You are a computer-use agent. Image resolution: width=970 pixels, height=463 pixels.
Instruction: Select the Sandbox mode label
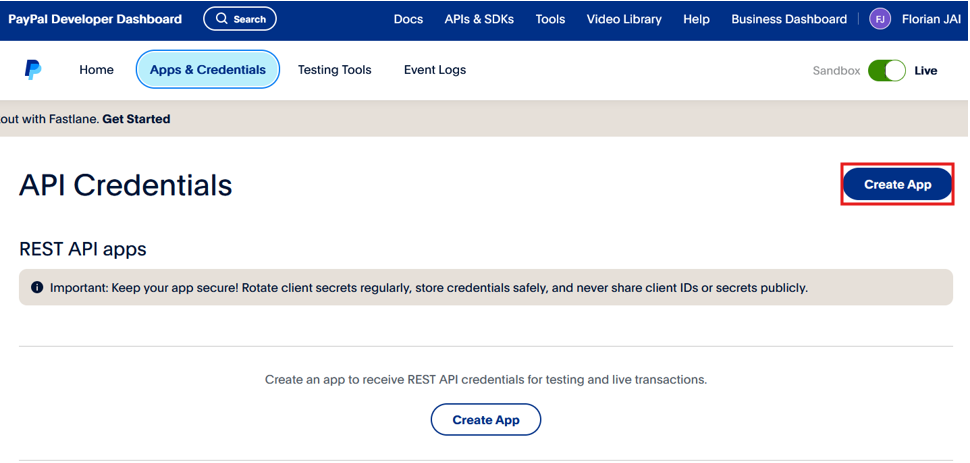[836, 71]
